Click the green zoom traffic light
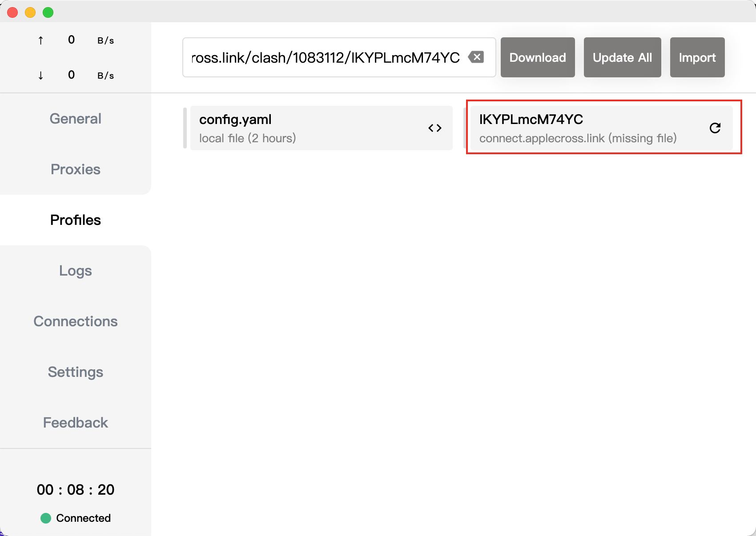Screen dimensions: 756x536 pyautogui.click(x=48, y=12)
